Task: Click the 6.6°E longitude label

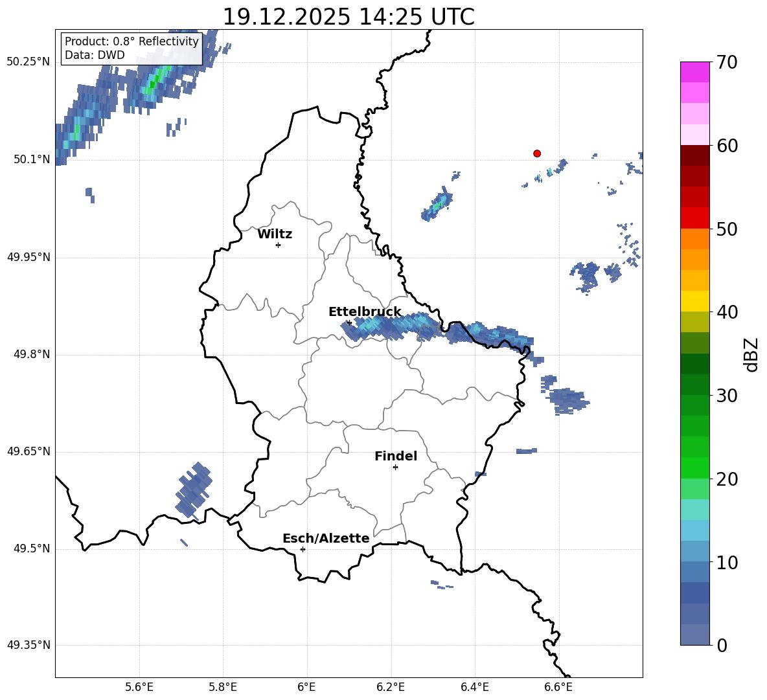Action: coord(558,687)
